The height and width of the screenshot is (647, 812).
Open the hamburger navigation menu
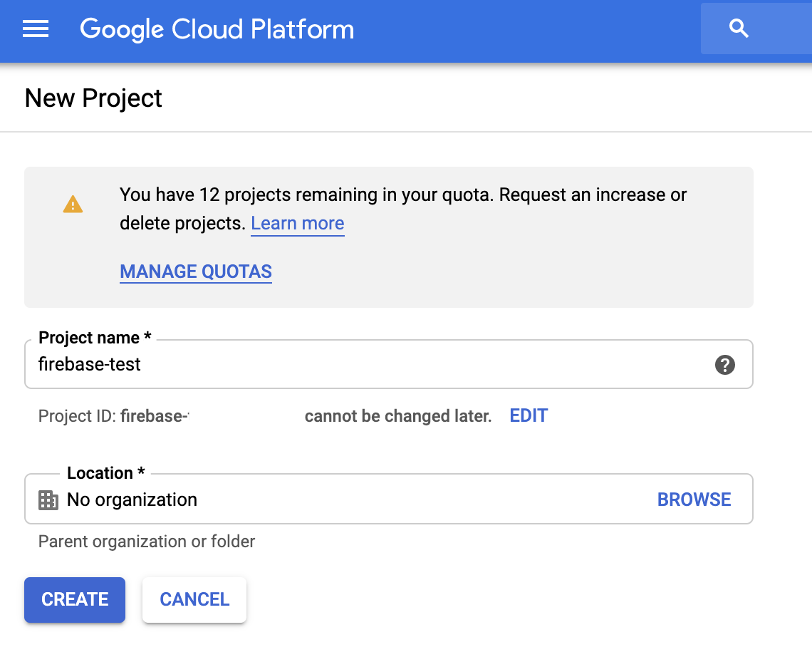[36, 29]
